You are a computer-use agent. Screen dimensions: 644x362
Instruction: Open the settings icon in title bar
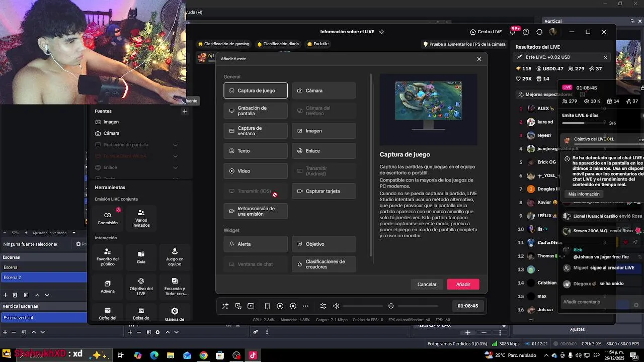click(x=539, y=32)
